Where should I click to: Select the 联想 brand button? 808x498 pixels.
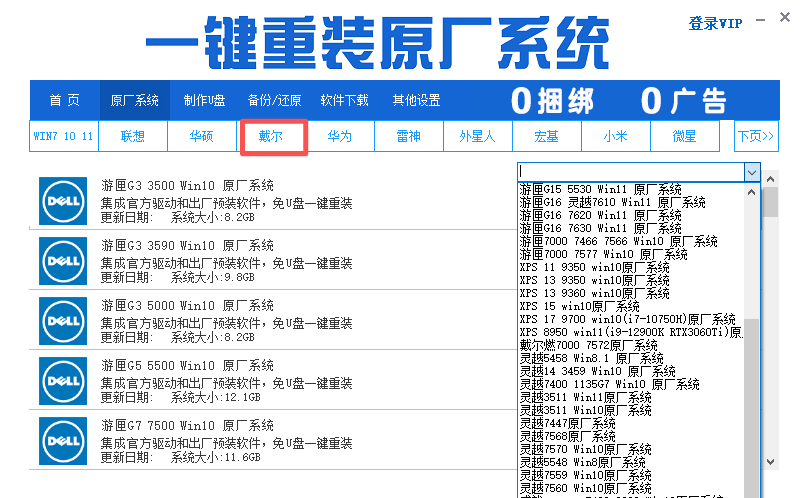[133, 136]
